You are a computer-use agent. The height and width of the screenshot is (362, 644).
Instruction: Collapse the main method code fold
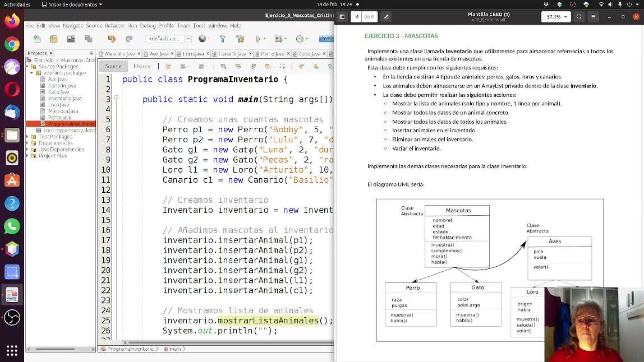click(x=116, y=98)
